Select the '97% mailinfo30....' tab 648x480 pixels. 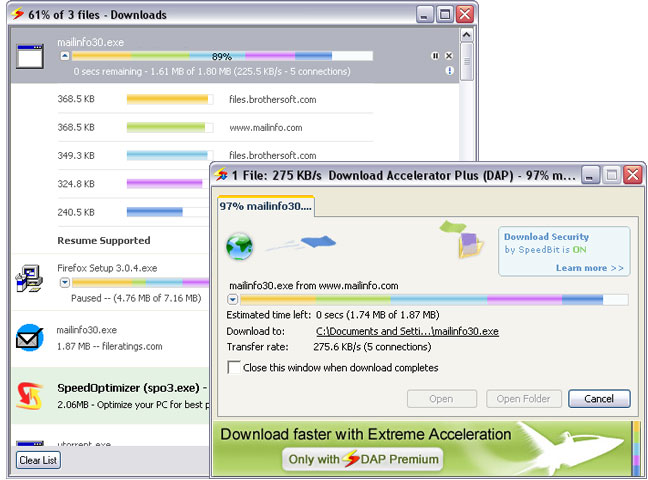266,206
